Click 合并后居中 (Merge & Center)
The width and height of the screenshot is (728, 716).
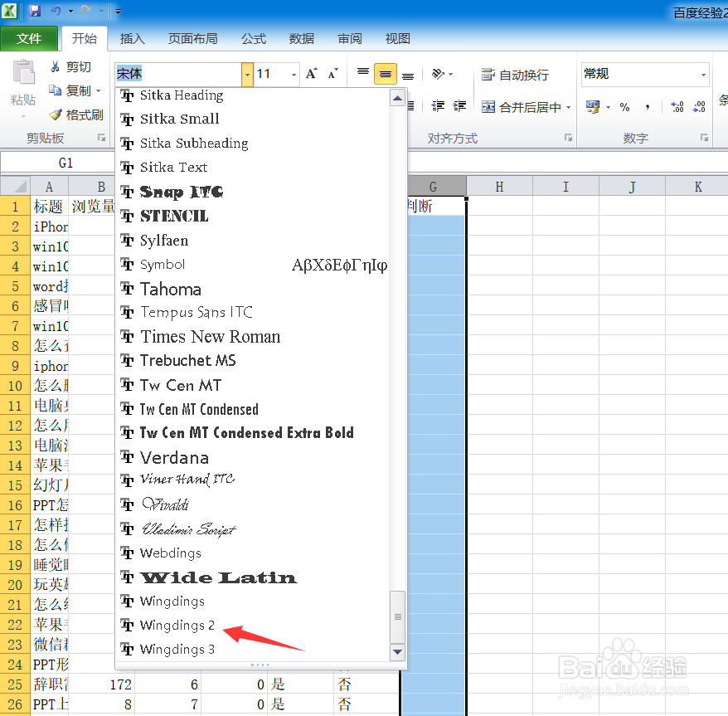coord(521,107)
